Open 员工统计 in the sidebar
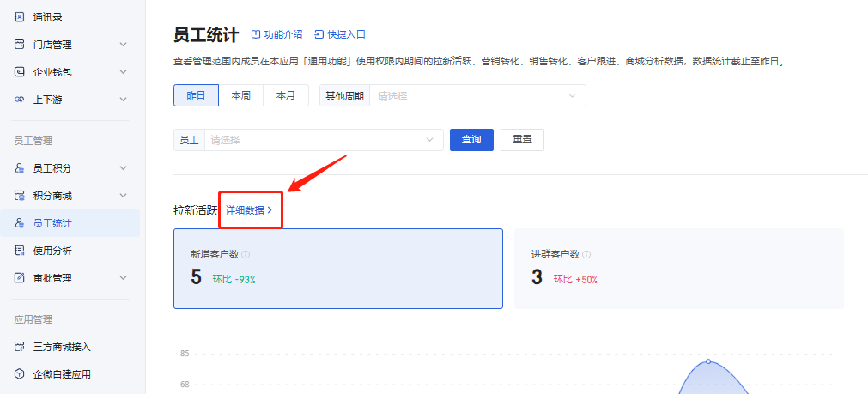The height and width of the screenshot is (394, 868). pos(70,223)
